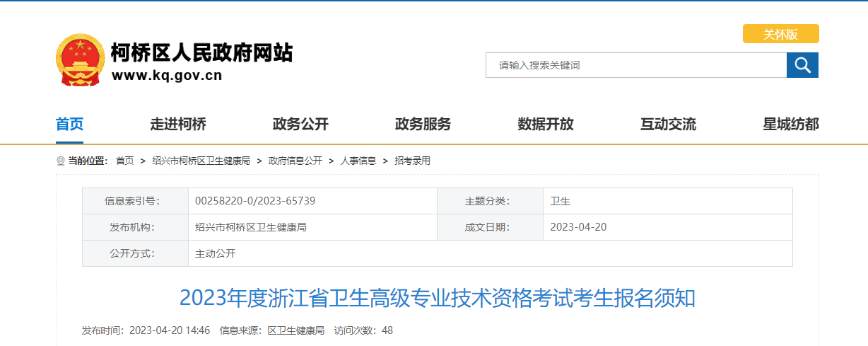
Task: Go to 人事信息 breadcrumb link
Action: [358, 161]
